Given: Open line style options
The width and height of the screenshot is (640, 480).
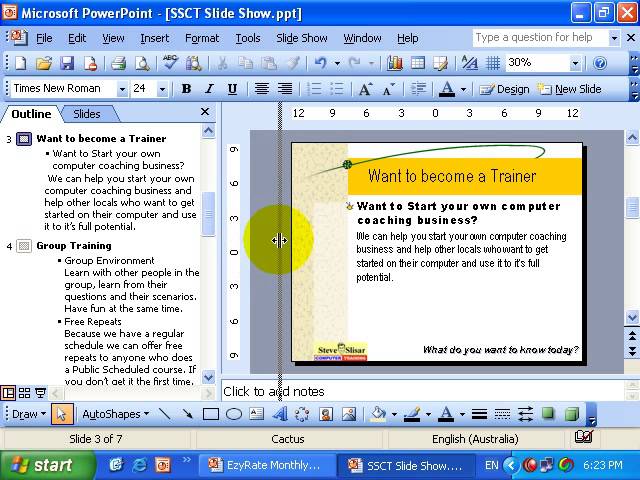Looking at the screenshot, I should pyautogui.click(x=479, y=414).
